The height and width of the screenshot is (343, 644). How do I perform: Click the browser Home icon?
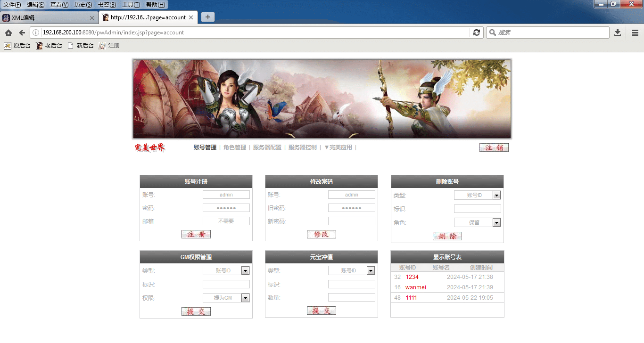(8, 33)
